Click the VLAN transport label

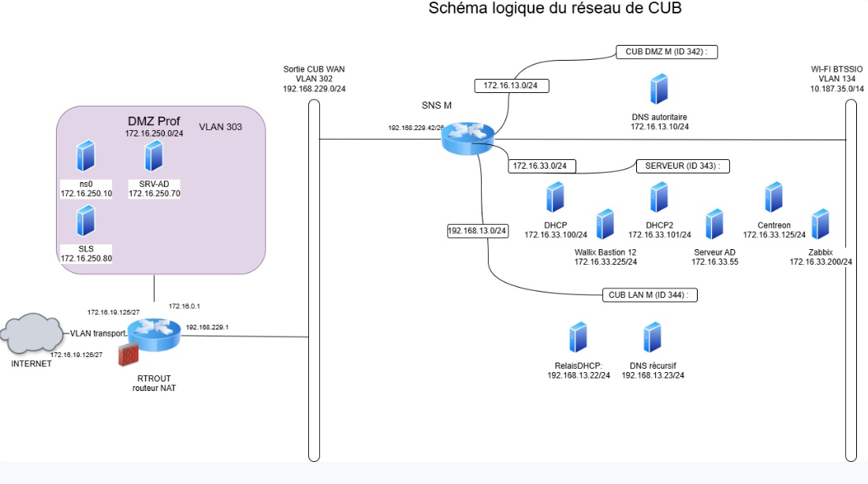tap(98, 333)
